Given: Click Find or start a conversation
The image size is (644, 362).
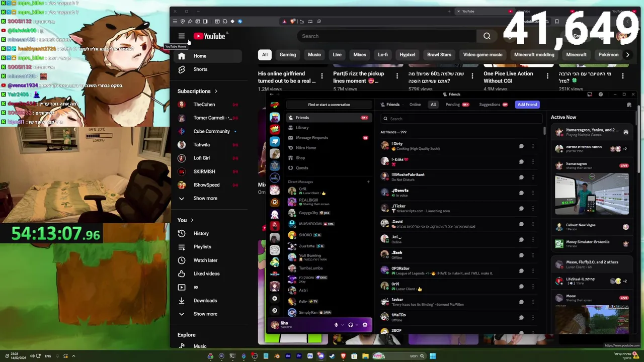Looking at the screenshot, I should (x=329, y=105).
